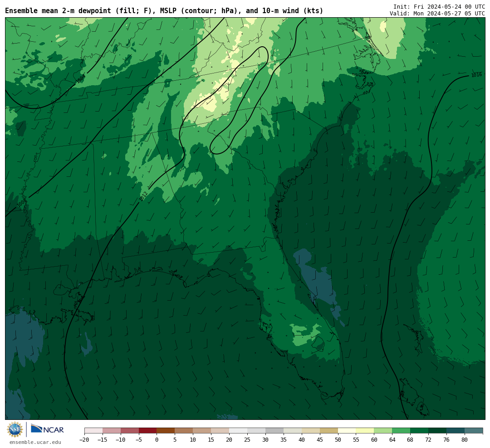Select the dark green swatch between 72 and 76
Image resolution: width=490 pixels, height=448 pixels.
click(438, 431)
